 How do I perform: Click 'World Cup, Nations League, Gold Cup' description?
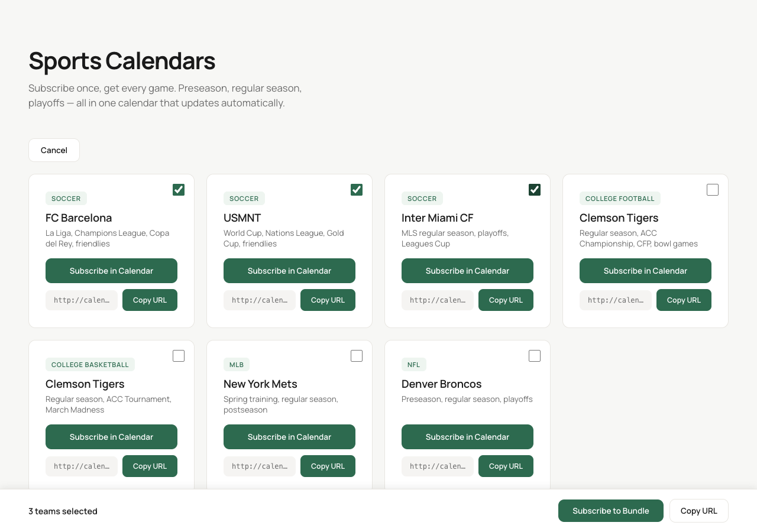[x=284, y=238]
